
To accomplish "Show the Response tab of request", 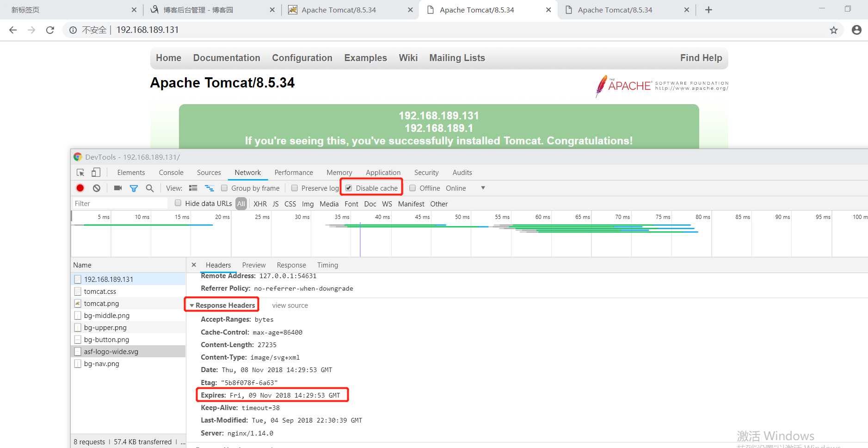I will (291, 265).
